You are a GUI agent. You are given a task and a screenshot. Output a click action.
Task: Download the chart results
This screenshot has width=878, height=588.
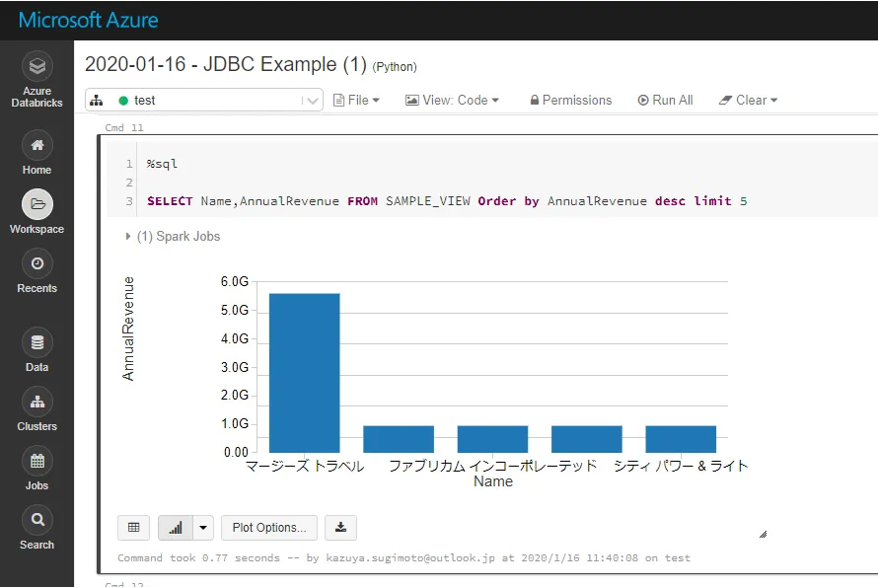click(x=340, y=528)
